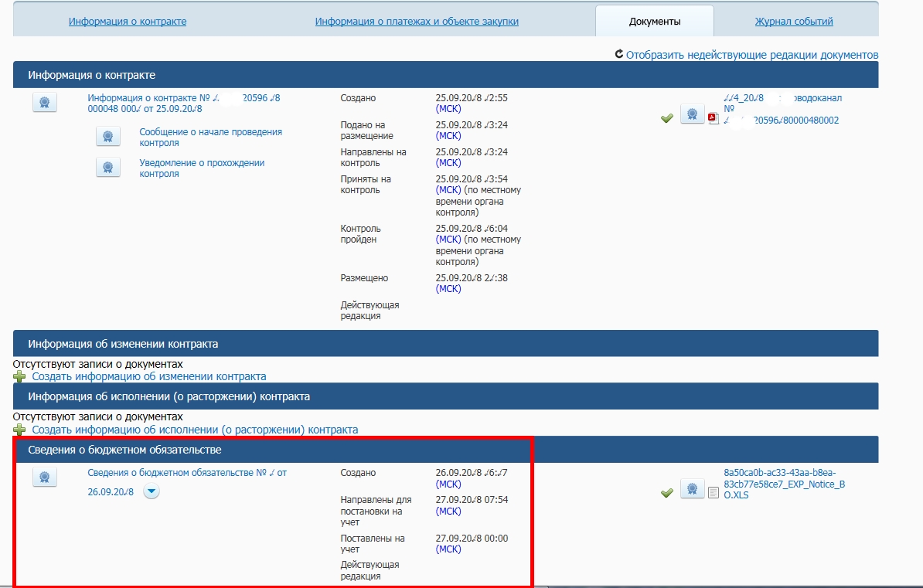
Task: Click signature icon next to 'Сообщение о начале проведения контроля'
Action: [107, 137]
